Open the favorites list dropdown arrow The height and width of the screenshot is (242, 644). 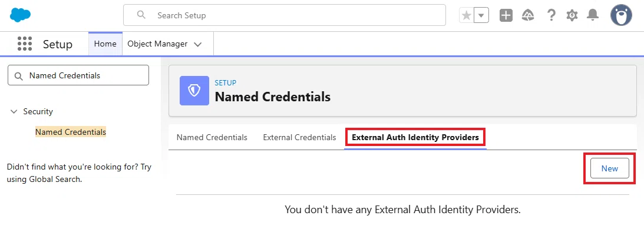click(481, 15)
